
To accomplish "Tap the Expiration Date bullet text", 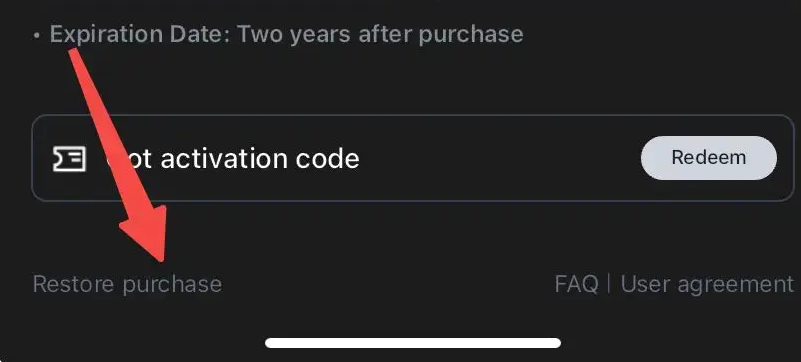I will pyautogui.click(x=286, y=34).
